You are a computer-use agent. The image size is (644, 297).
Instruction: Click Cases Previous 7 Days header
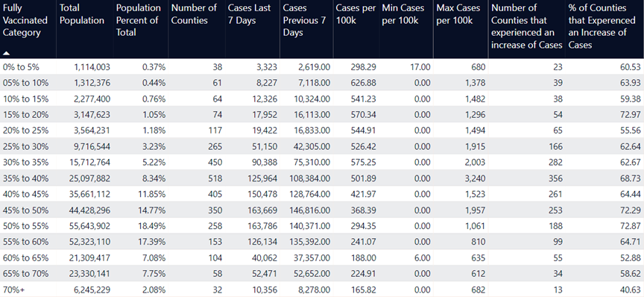pos(304,20)
